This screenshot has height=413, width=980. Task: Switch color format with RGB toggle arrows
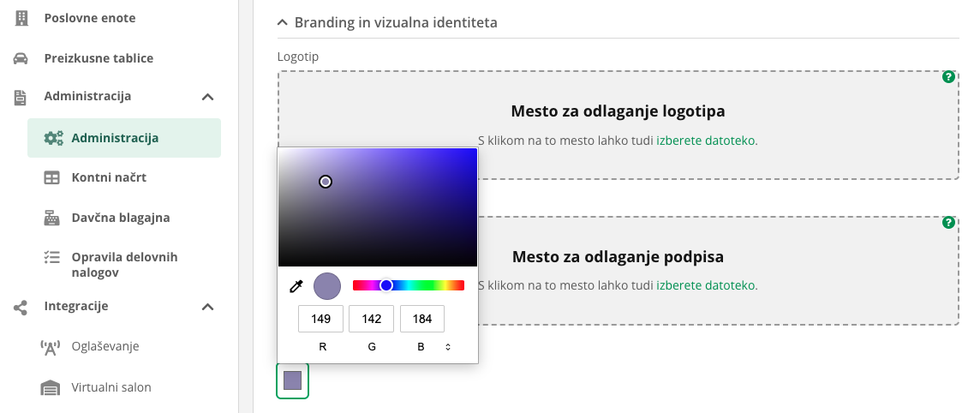(x=447, y=347)
